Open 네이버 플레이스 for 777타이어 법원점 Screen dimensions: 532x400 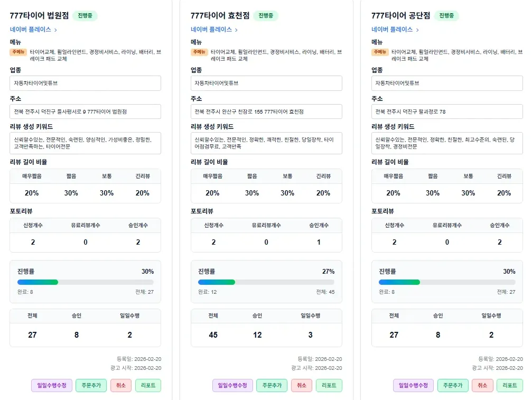tap(25, 30)
